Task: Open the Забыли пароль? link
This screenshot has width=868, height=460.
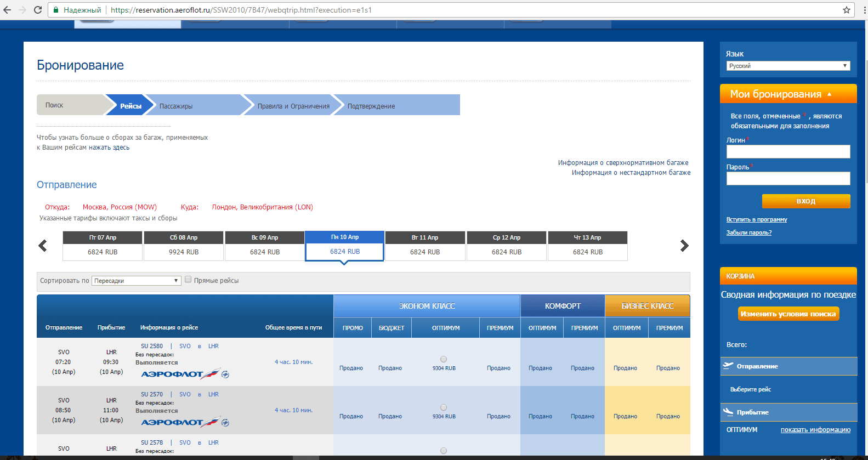Action: pyautogui.click(x=749, y=232)
